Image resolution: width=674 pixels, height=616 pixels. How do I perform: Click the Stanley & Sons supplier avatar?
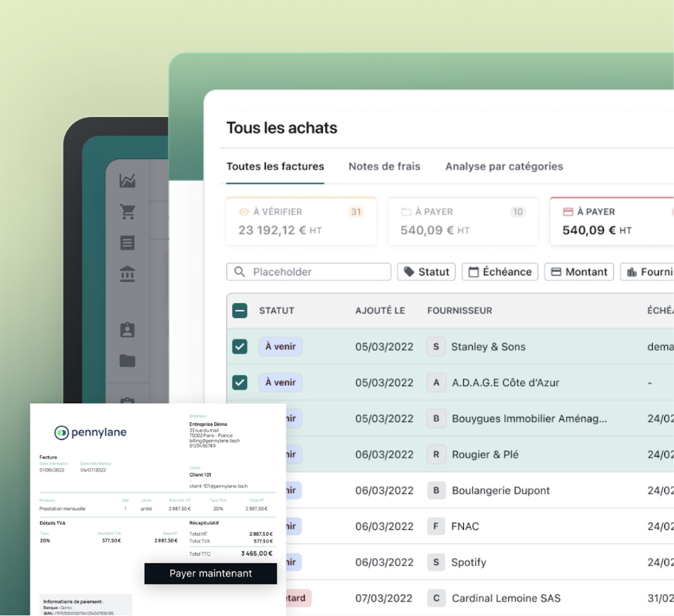pyautogui.click(x=436, y=347)
